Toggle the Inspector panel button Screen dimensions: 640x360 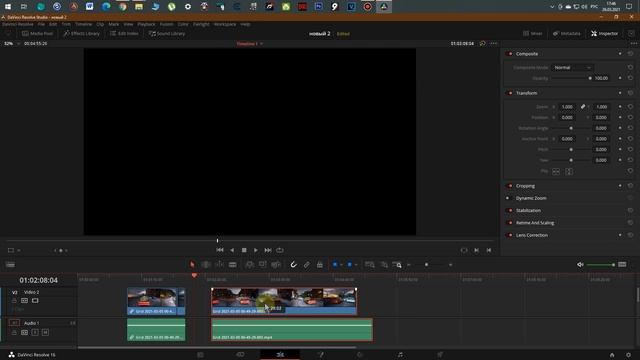tap(604, 33)
